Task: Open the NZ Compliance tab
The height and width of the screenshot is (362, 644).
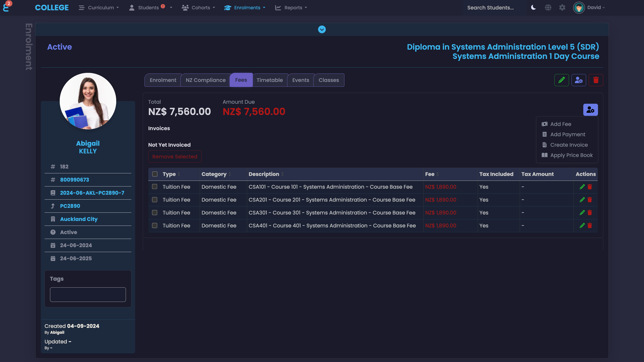Action: 206,80
